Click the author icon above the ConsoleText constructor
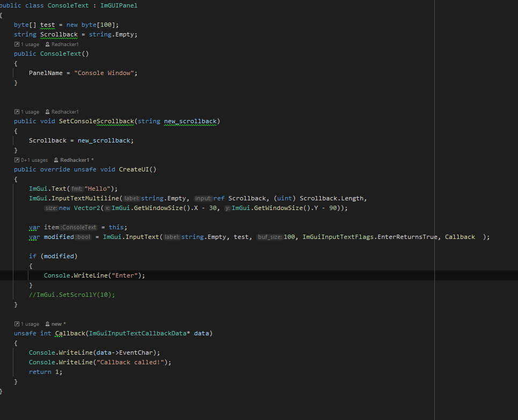 [47, 44]
